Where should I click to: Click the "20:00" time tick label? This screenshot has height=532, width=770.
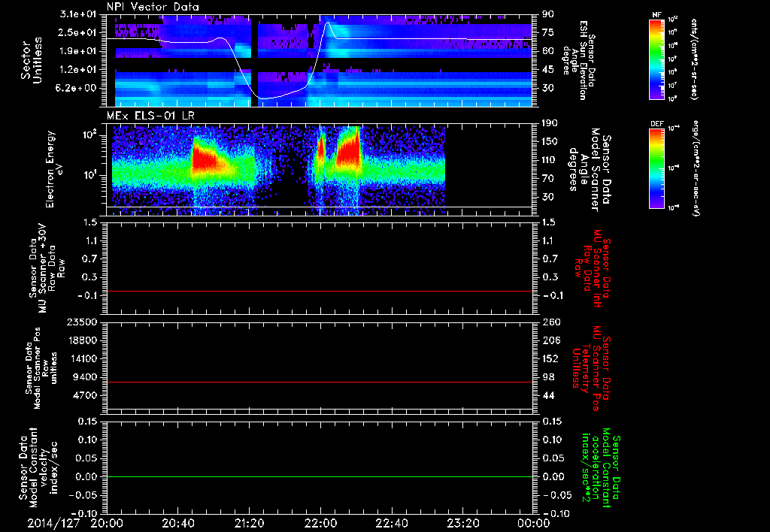pos(107,523)
